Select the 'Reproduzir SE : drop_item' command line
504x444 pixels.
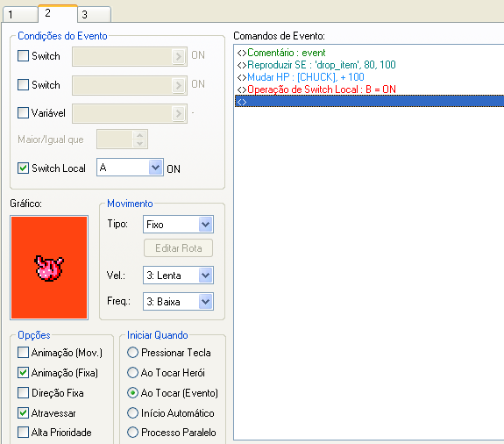tap(369, 65)
